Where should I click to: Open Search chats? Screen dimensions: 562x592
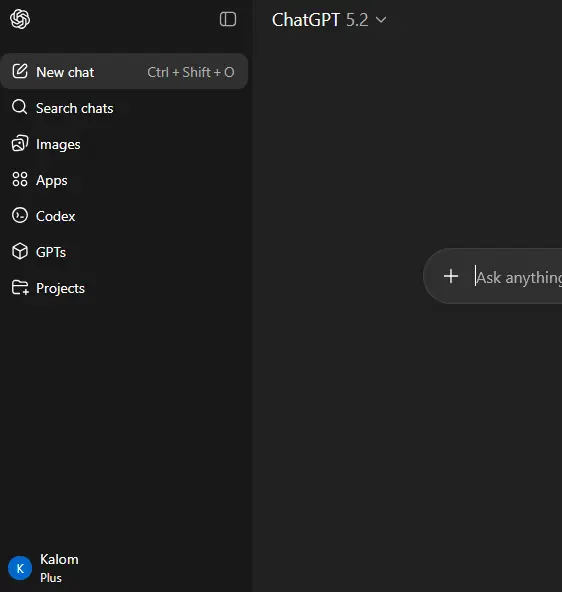124,108
